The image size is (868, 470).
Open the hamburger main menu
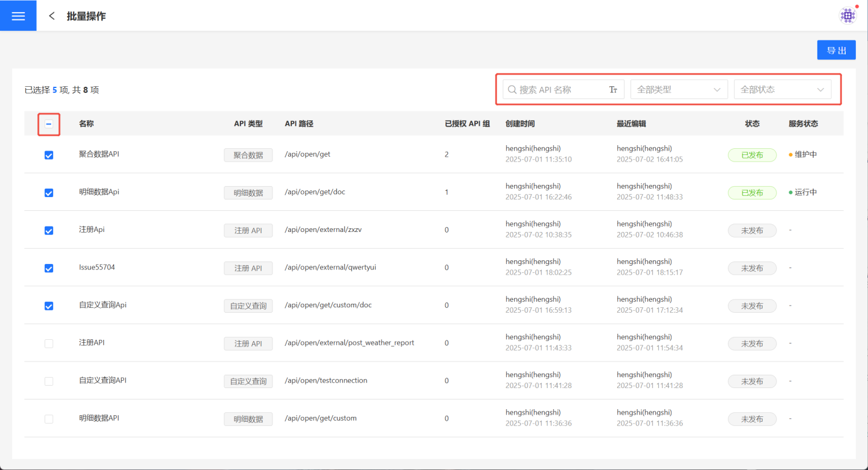click(18, 16)
